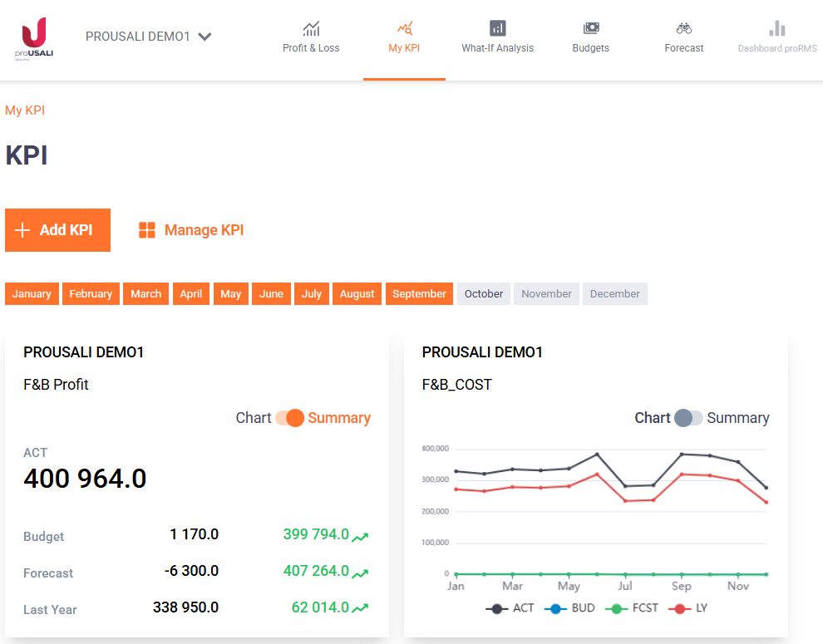Toggle F&B_COST card to Summary view

pyautogui.click(x=688, y=418)
